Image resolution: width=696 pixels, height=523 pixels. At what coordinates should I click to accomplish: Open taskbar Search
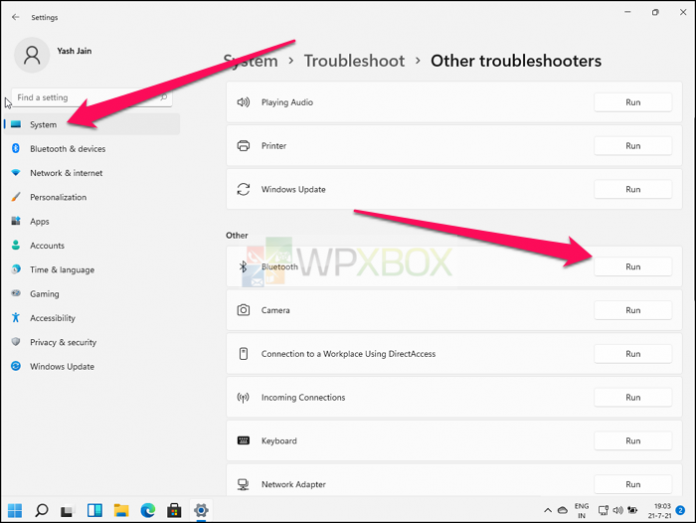[x=41, y=511]
